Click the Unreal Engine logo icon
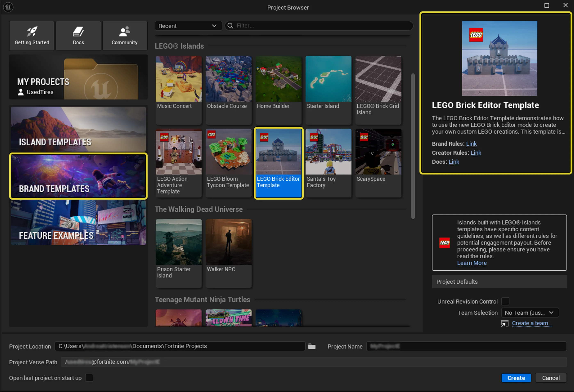The height and width of the screenshot is (392, 574). click(8, 7)
